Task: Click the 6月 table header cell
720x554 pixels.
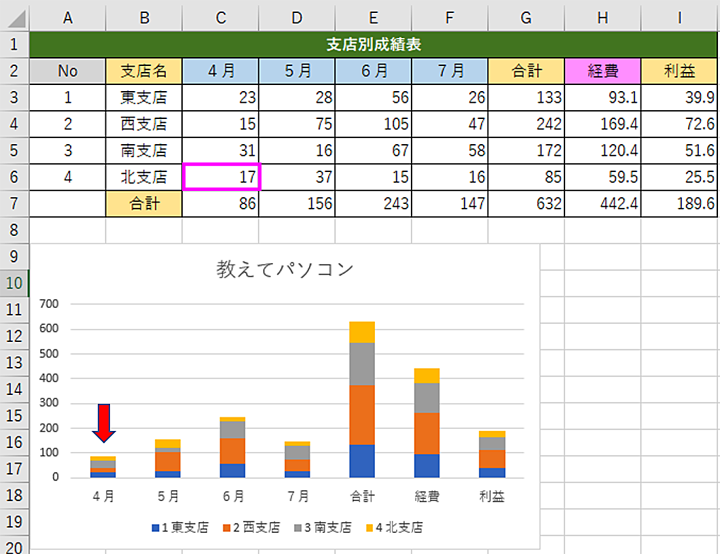Action: click(x=373, y=71)
